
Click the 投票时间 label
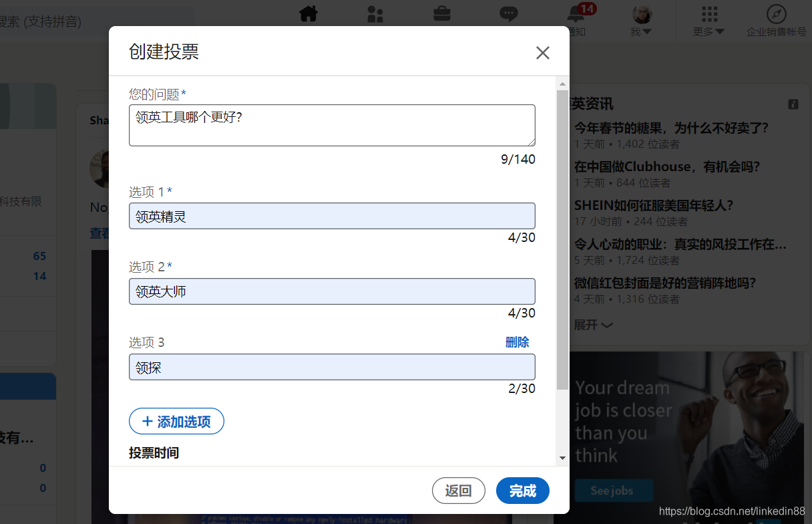coord(154,452)
